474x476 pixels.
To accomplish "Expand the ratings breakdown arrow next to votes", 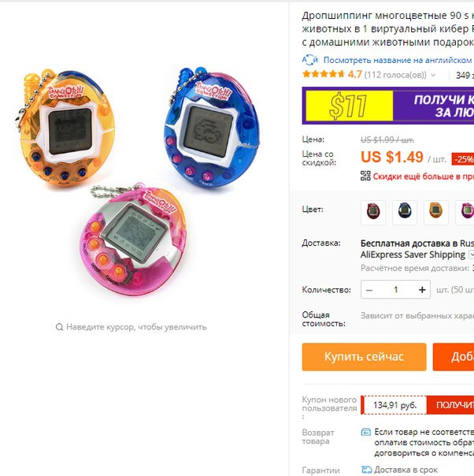I will (433, 75).
